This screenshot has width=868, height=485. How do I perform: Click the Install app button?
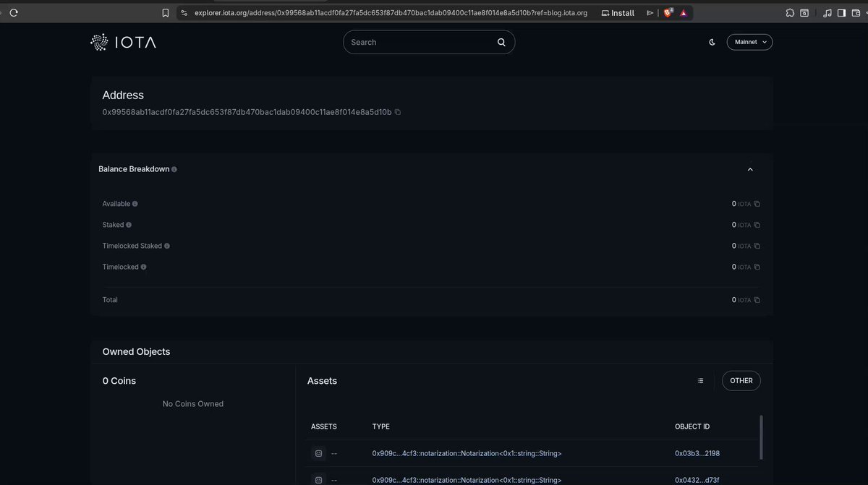pyautogui.click(x=618, y=13)
